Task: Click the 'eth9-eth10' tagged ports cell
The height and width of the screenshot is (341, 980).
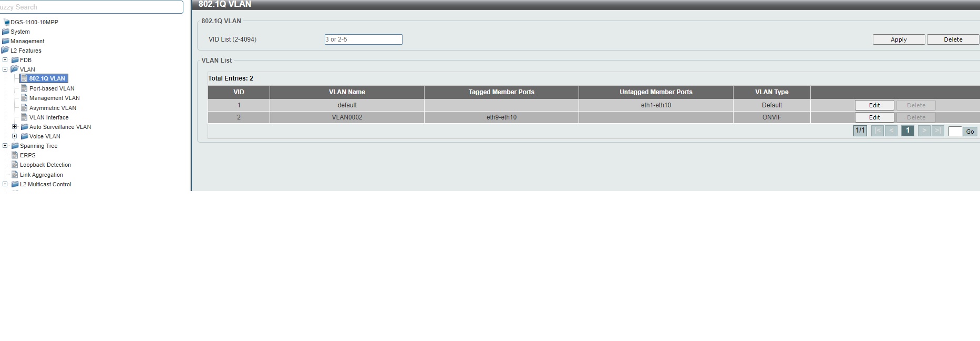Action: point(501,117)
